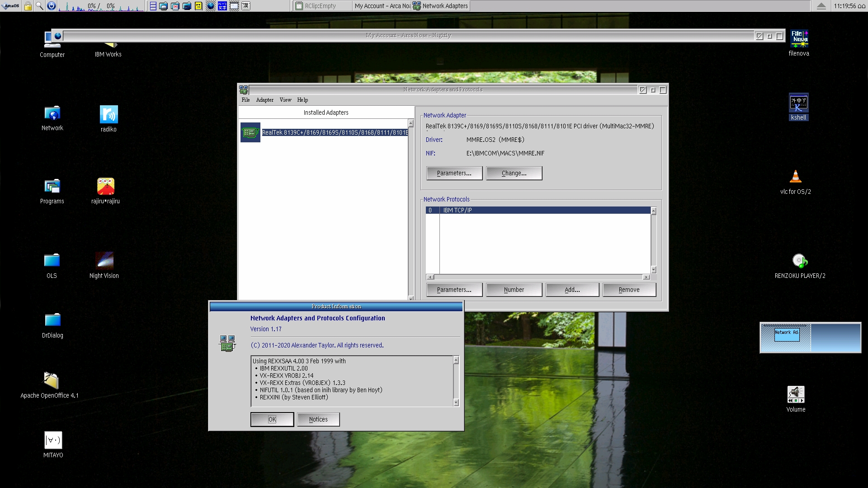Click the yellow face icon in top bar
The width and height of the screenshot is (868, 488).
(x=198, y=6)
